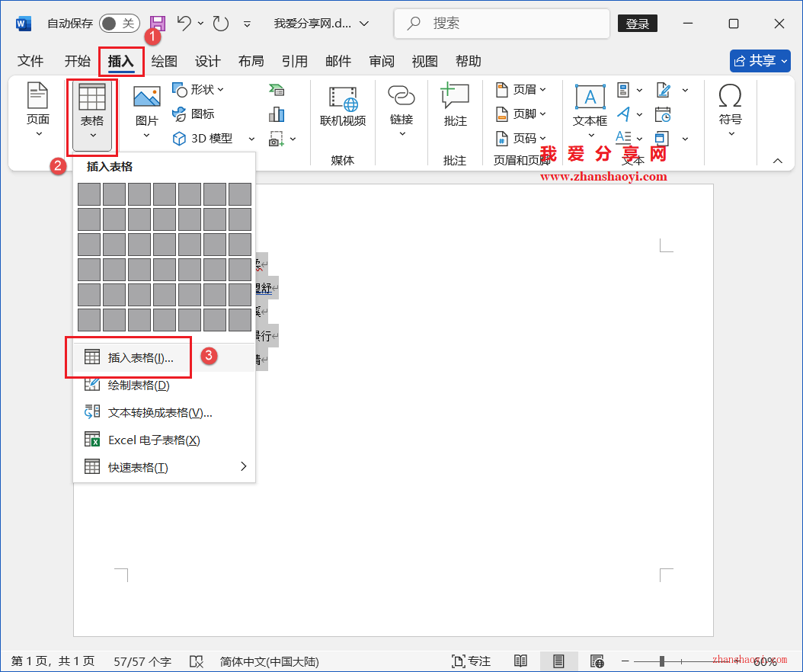This screenshot has width=803, height=672.
Task: Expand the 形状 shapes dropdown
Action: click(220, 90)
